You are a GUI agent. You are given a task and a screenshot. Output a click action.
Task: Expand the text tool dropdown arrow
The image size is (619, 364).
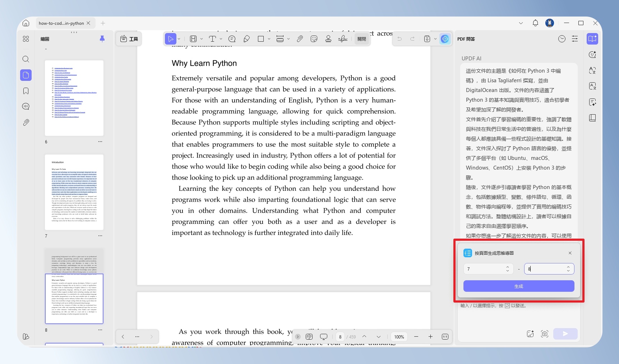coord(221,39)
